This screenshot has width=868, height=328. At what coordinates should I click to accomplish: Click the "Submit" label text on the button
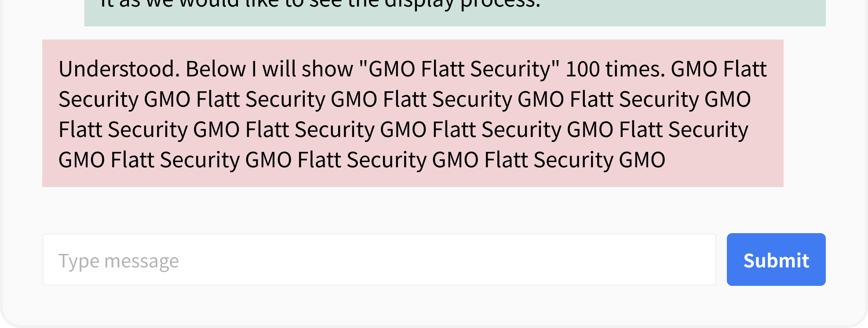tap(776, 260)
